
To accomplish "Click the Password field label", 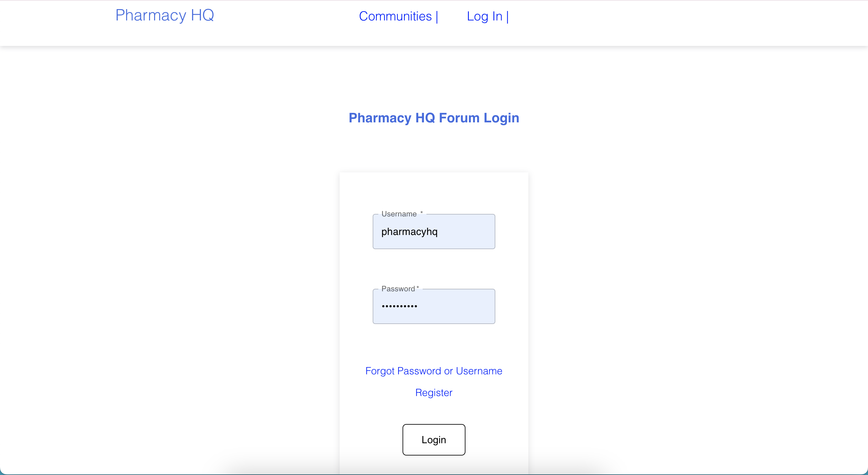I will click(398, 288).
